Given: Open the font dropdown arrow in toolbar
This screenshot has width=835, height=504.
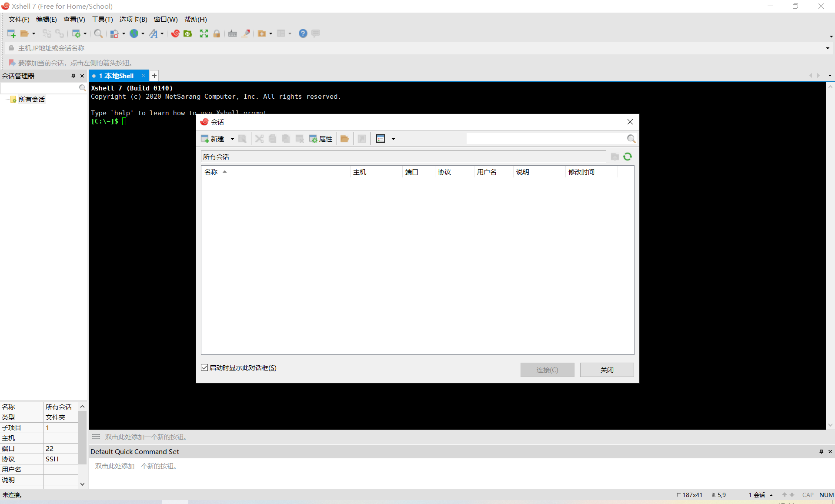Looking at the screenshot, I should (x=162, y=33).
